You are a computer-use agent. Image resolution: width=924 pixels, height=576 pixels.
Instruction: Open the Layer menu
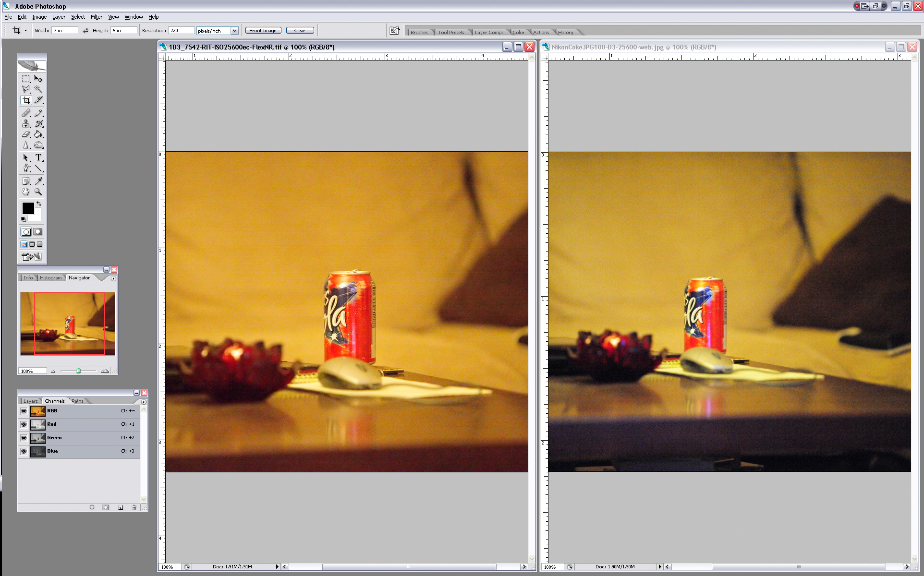[59, 17]
